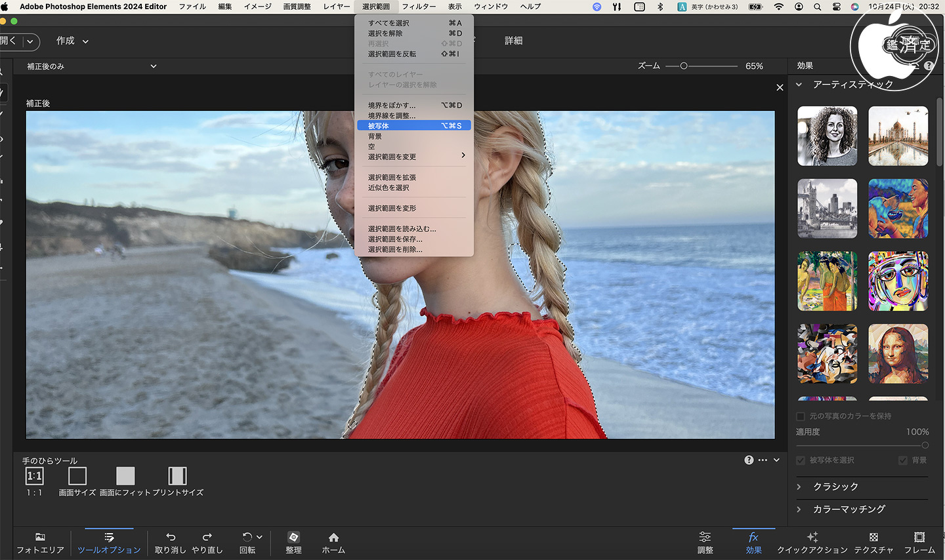Expand the Color Matching (カラーマッチング) section
The width and height of the screenshot is (945, 560).
[x=849, y=509]
